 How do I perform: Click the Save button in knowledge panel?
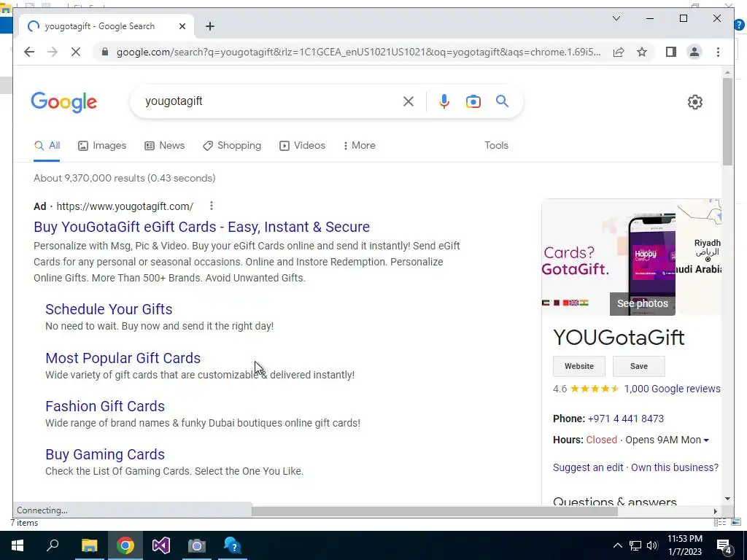coord(638,366)
